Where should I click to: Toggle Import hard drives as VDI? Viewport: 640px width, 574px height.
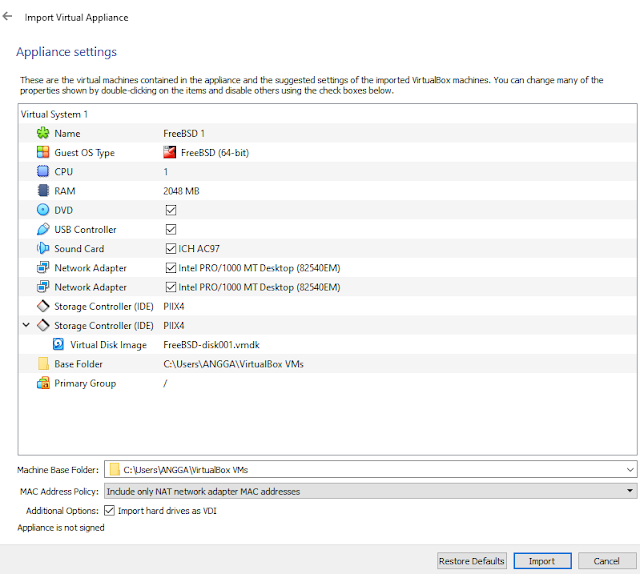pyautogui.click(x=109, y=510)
